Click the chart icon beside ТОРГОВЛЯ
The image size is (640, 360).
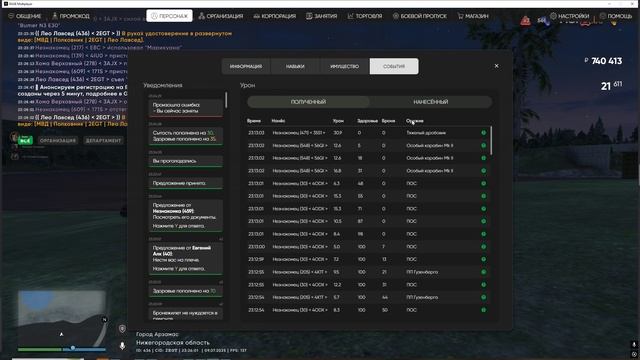coord(351,16)
